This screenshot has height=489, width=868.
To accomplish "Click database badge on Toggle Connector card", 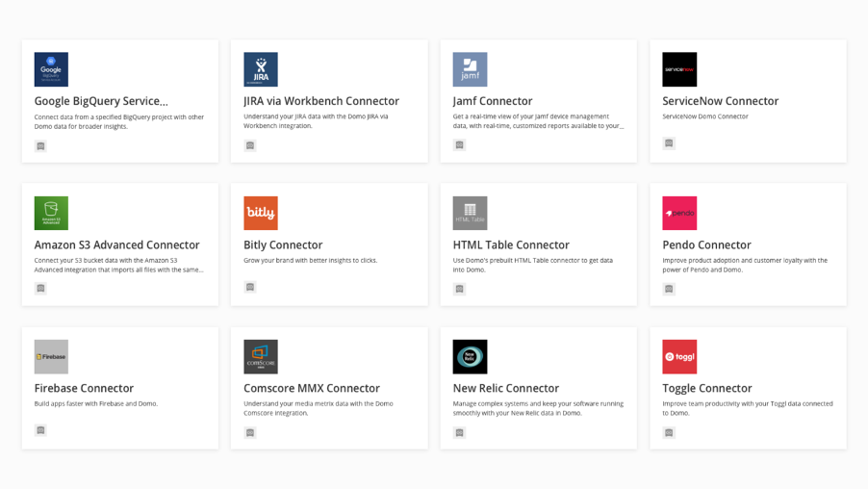I will pyautogui.click(x=669, y=433).
